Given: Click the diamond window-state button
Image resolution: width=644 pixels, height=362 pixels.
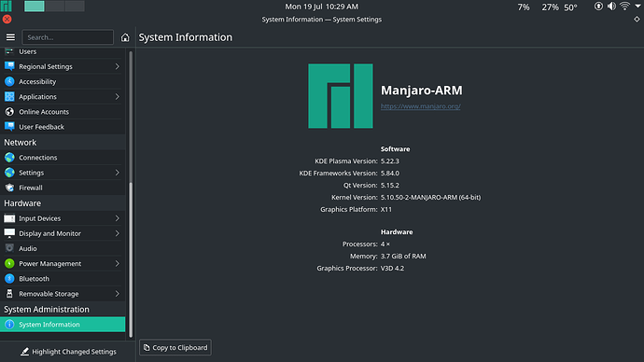Looking at the screenshot, I should (x=637, y=20).
